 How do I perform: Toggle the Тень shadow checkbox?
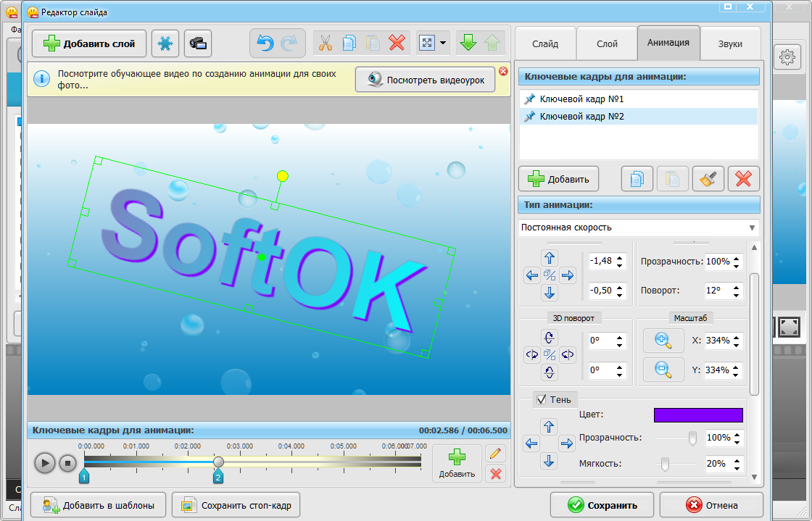click(x=542, y=399)
